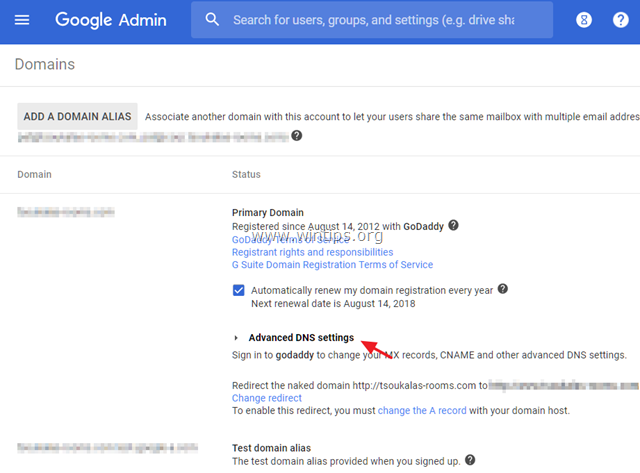Open GoDaddy Terms of Service link
This screenshot has width=640, height=473.
pos(290,240)
